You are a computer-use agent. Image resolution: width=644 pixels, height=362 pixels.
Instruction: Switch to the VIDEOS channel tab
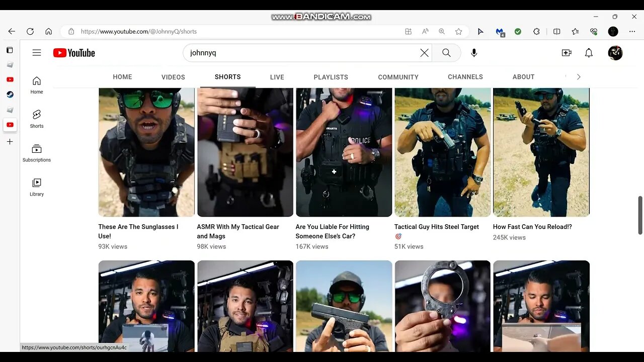point(173,77)
